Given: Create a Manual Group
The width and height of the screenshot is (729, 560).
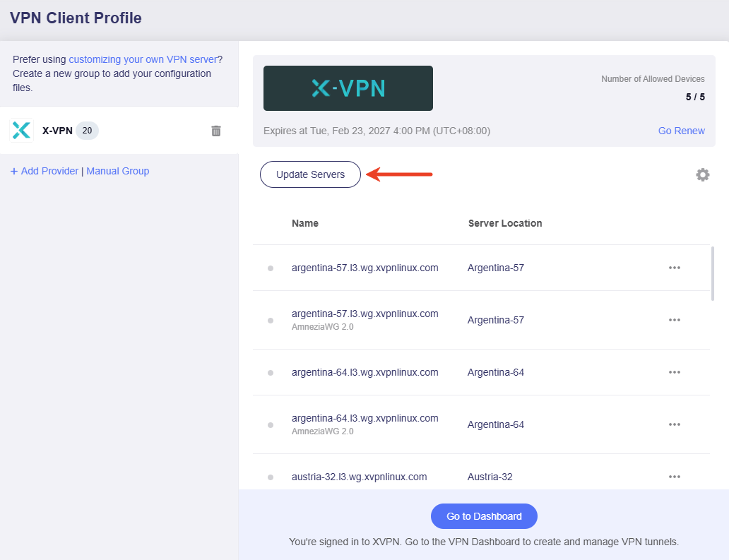Looking at the screenshot, I should 118,171.
